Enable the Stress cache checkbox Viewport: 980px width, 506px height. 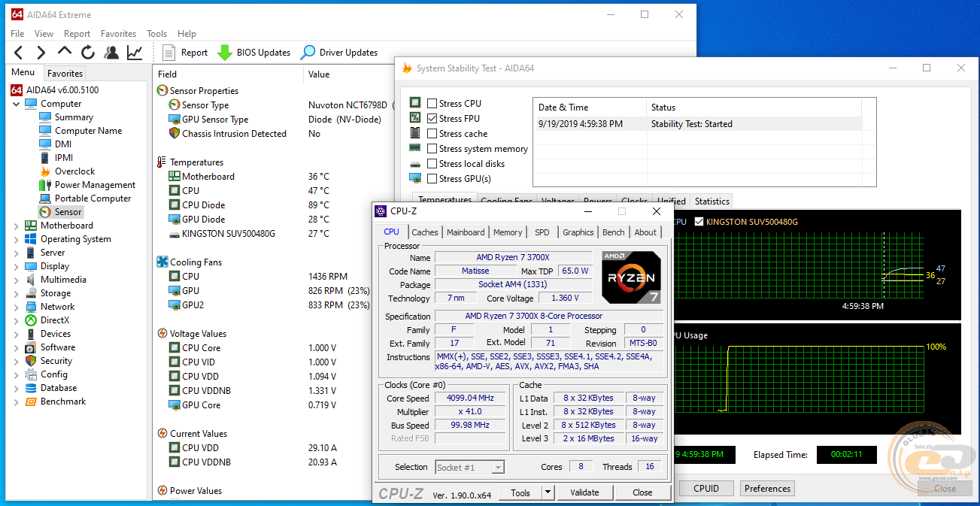point(432,134)
